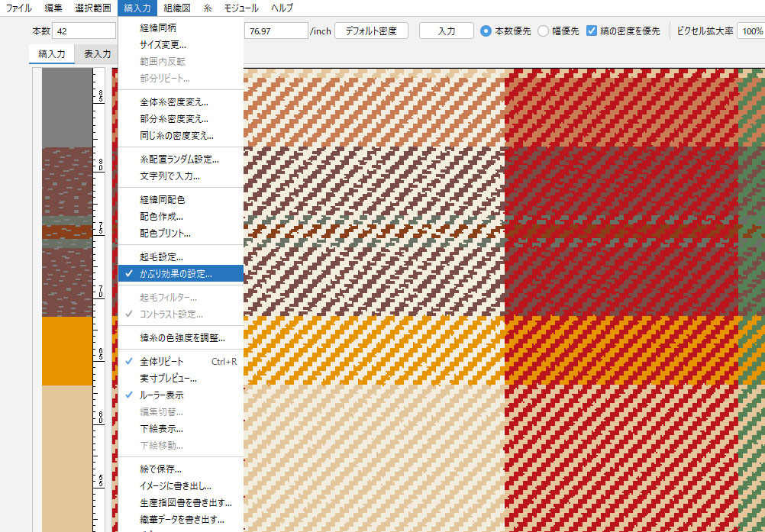Click the 本数 input field

pos(84,31)
